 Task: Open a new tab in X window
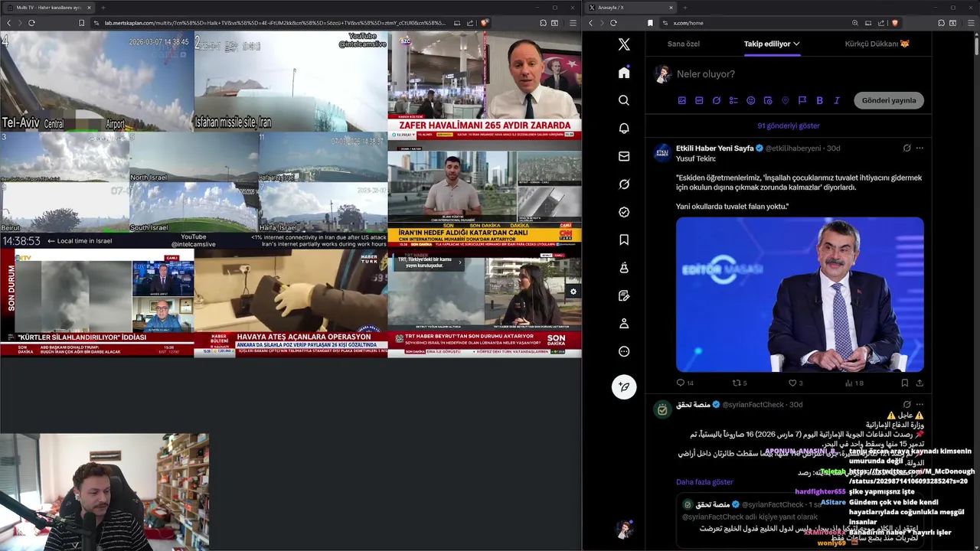687,7
